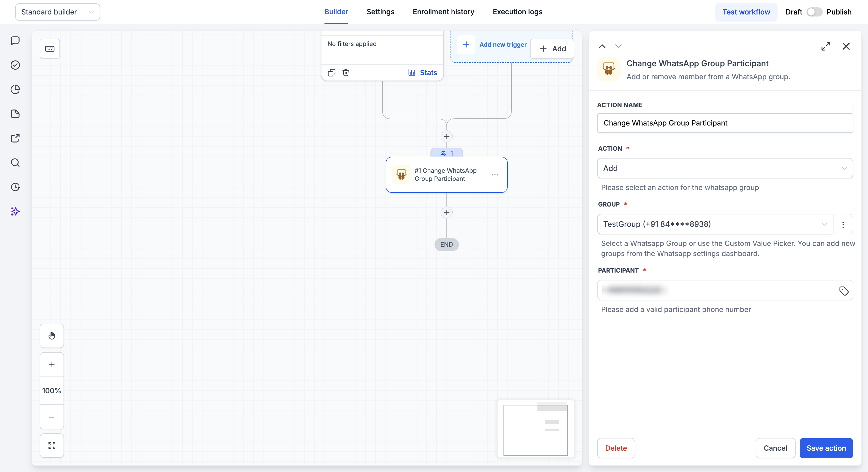Image resolution: width=868 pixels, height=472 pixels.
Task: Go to next action with down chevron
Action: (618, 46)
